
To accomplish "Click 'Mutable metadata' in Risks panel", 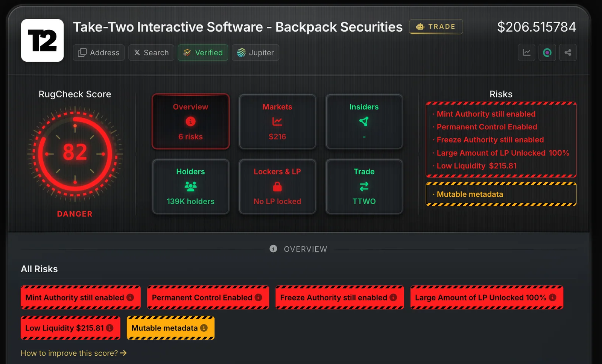I will pyautogui.click(x=470, y=194).
